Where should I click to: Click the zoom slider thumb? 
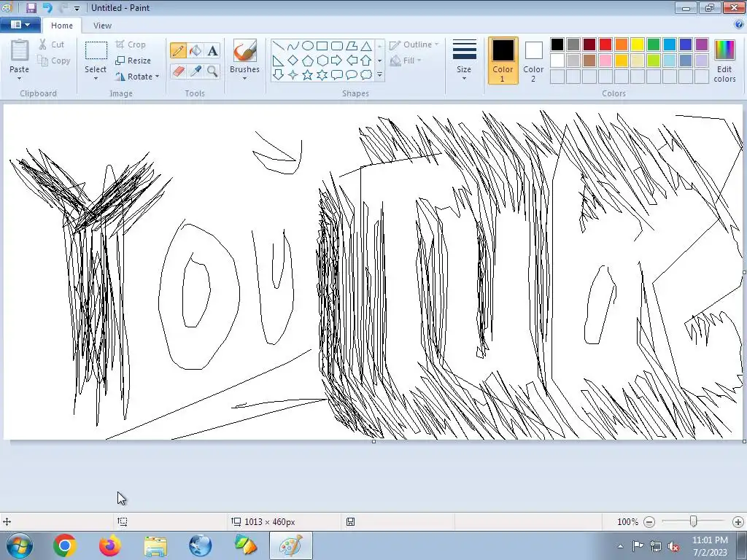694,521
